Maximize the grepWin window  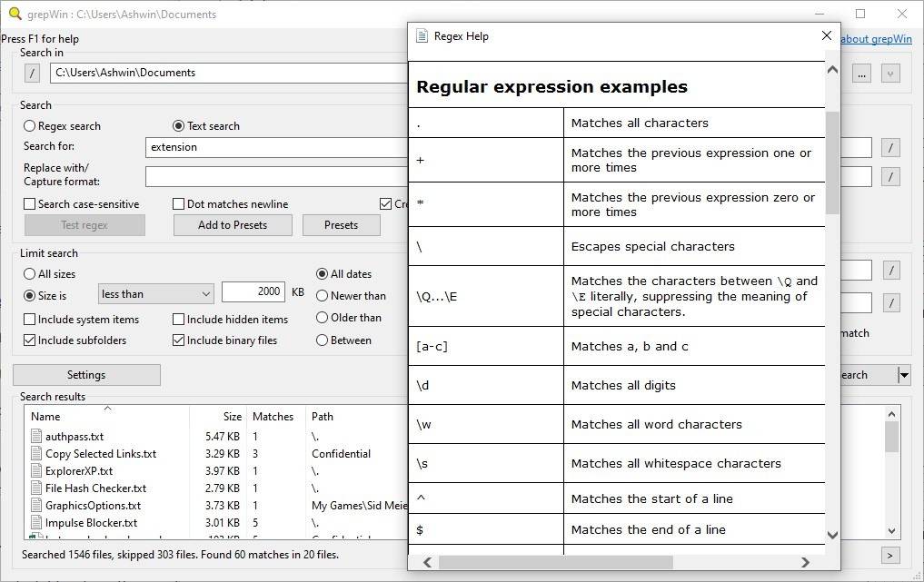(x=860, y=14)
